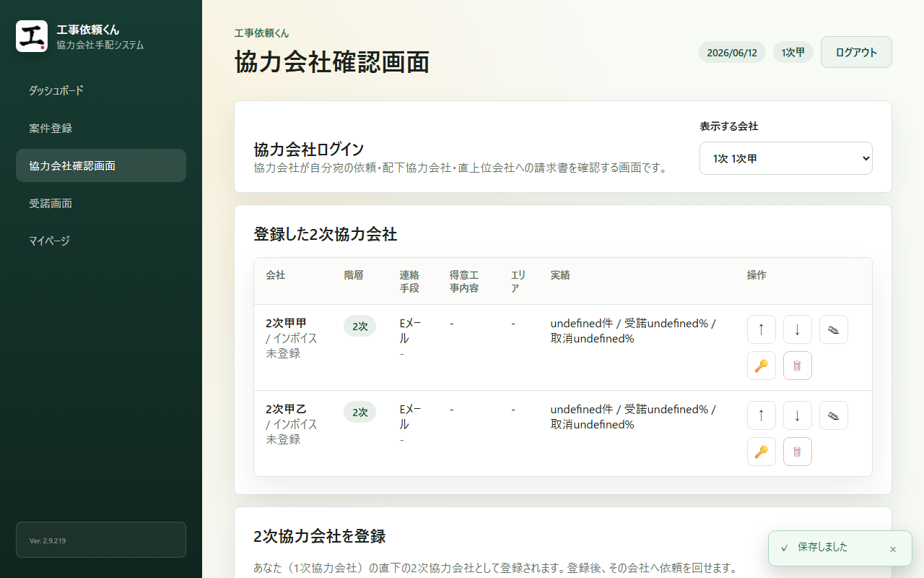Click 協力会社ログイン heading

click(309, 150)
